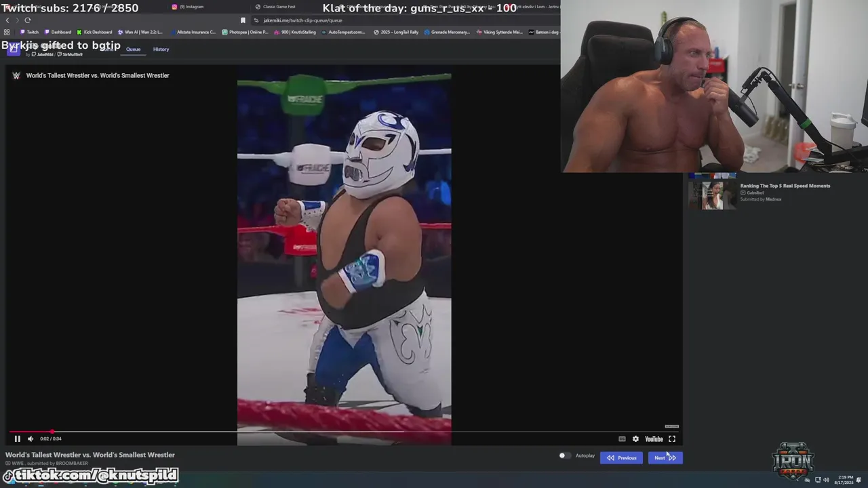Open Ranking The Top 5 Real Speed Moments title
This screenshot has width=868, height=488.
click(x=785, y=186)
